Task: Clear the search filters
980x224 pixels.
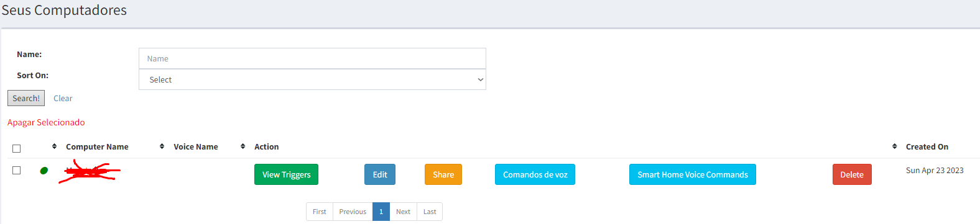Action: 63,98
